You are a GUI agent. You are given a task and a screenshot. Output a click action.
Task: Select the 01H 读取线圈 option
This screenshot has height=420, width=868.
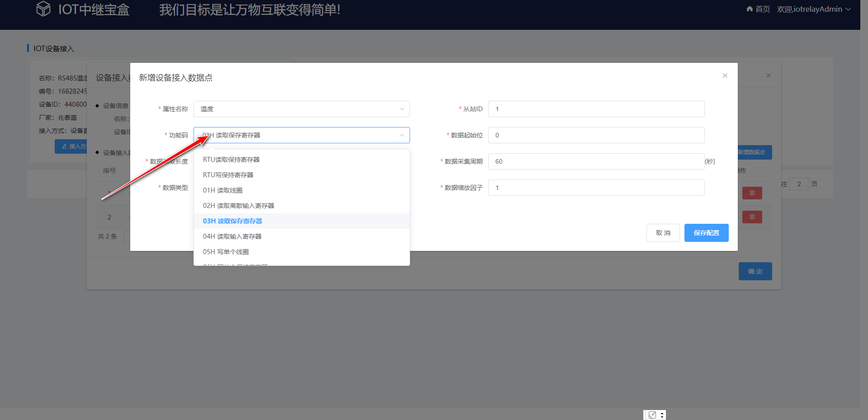(x=222, y=190)
